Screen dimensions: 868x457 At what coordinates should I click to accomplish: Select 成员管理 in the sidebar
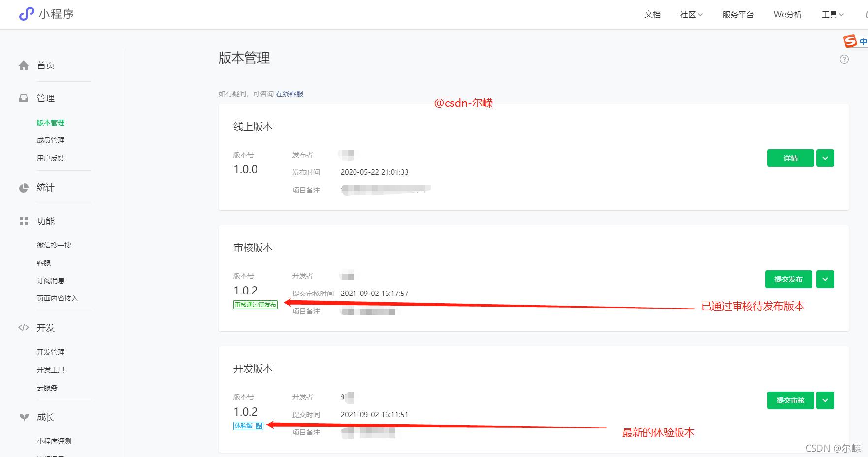51,140
